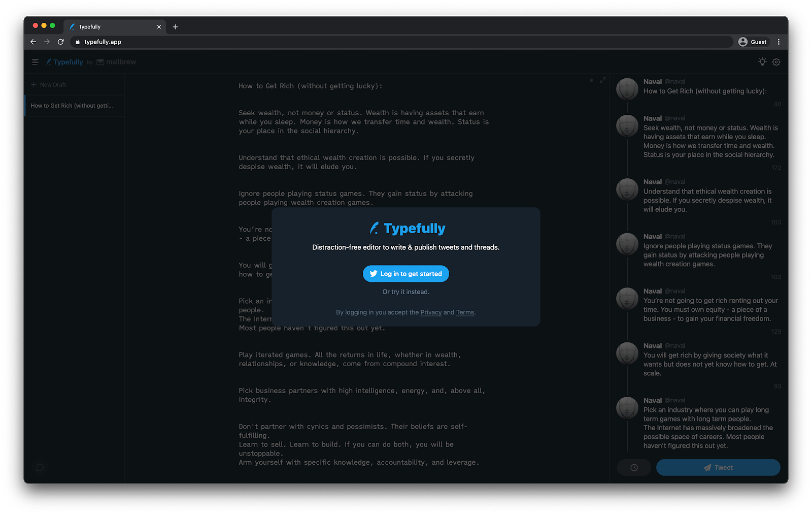This screenshot has height=515, width=812.
Task: Select draft 'How to Get Rich' in sidebar
Action: (x=75, y=106)
